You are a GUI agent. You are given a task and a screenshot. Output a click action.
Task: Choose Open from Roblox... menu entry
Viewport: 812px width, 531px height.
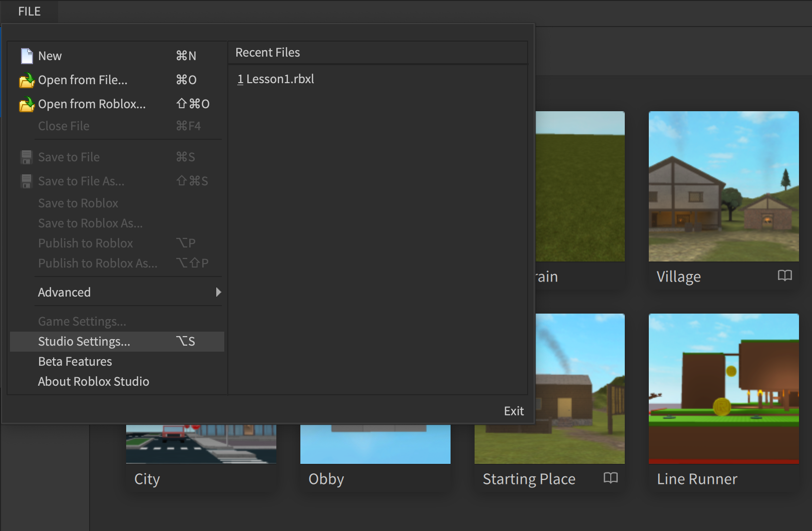coord(117,104)
